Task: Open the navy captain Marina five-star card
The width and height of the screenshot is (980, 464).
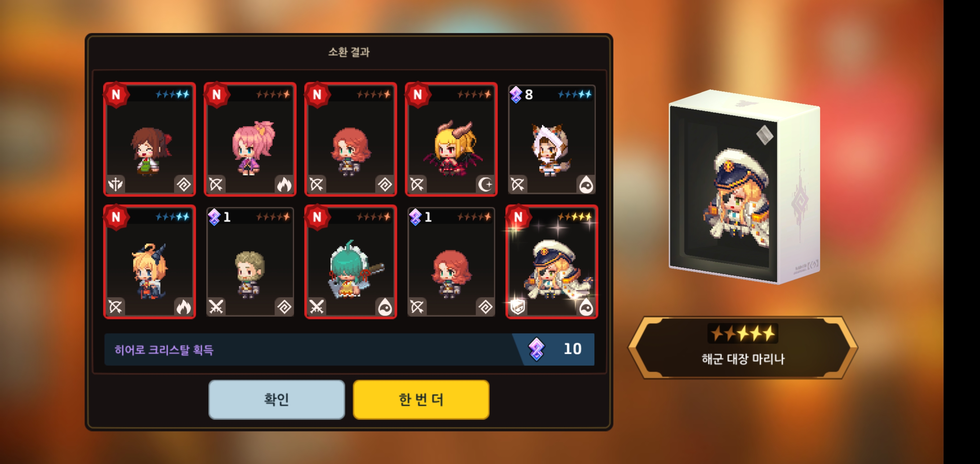Action: (x=552, y=262)
